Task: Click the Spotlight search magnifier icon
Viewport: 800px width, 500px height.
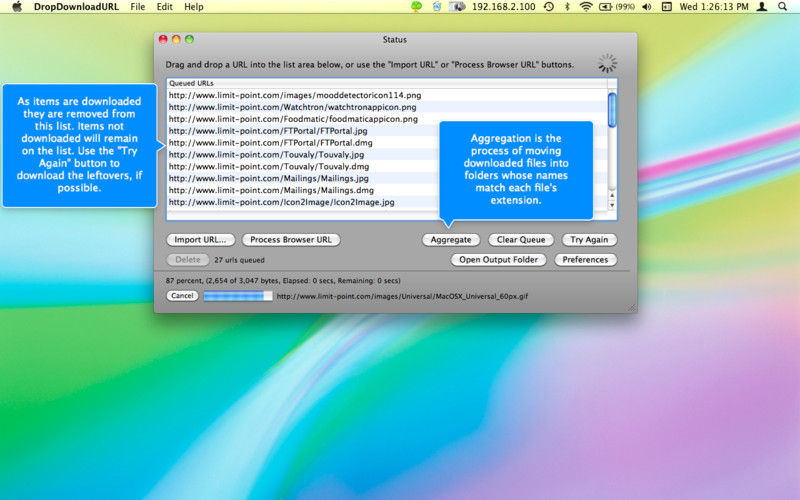Action: 783,7
